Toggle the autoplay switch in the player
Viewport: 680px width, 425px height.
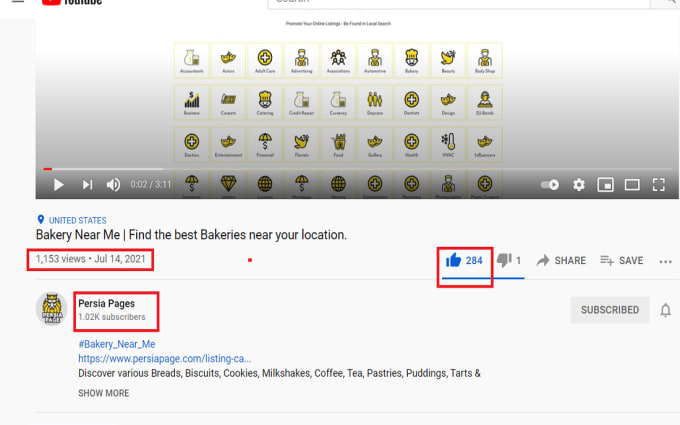[x=549, y=185]
